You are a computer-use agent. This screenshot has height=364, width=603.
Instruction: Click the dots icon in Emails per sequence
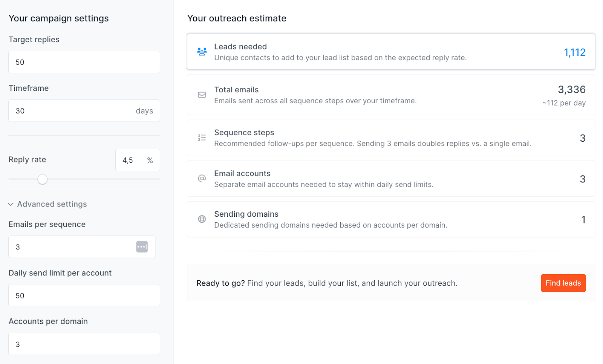(x=142, y=247)
